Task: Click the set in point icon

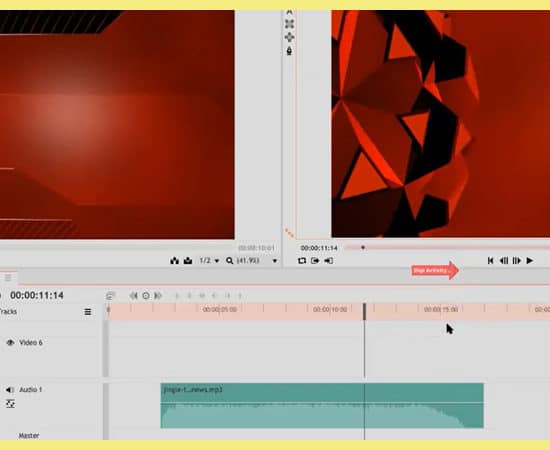Action: 315,261
